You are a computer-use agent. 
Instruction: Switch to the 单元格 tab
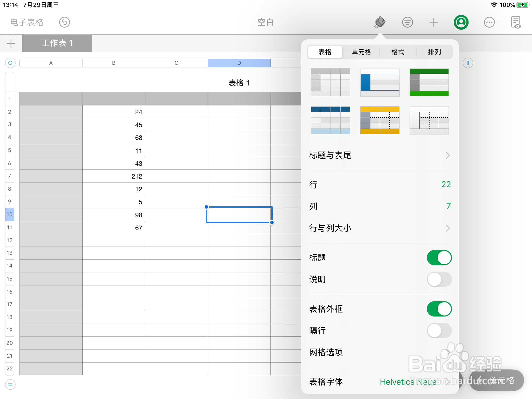(x=361, y=52)
